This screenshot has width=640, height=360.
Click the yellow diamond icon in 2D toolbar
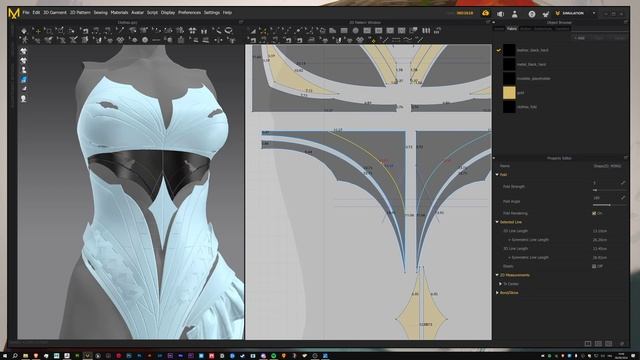(373, 40)
